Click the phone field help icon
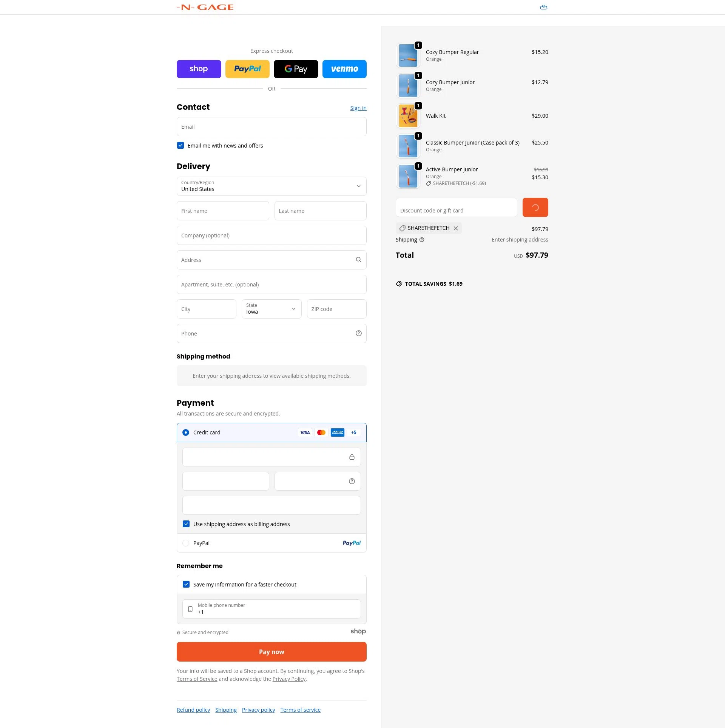The height and width of the screenshot is (728, 725). [x=358, y=333]
